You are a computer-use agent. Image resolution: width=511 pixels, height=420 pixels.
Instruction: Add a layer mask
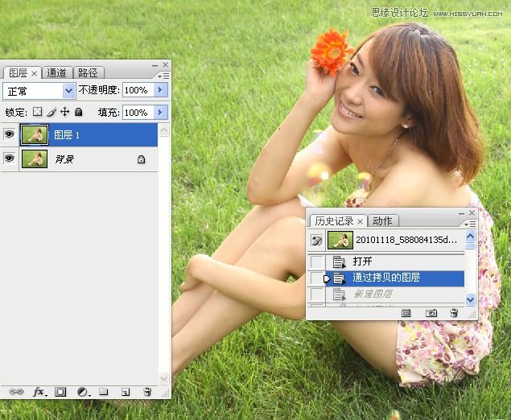point(60,392)
